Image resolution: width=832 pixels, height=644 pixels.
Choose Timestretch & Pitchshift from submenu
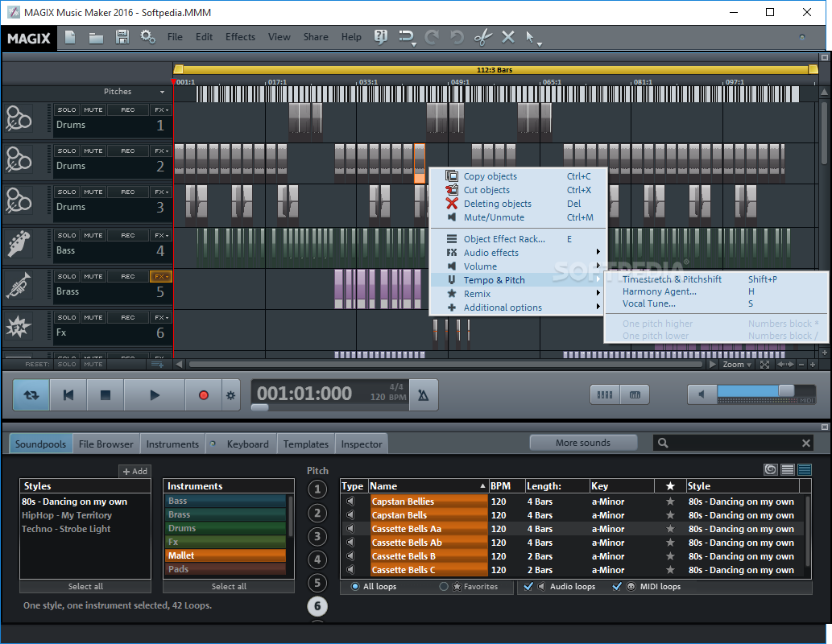pyautogui.click(x=672, y=279)
